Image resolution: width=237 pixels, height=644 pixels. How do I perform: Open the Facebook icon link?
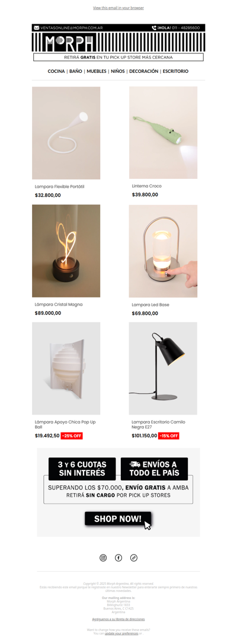118,558
